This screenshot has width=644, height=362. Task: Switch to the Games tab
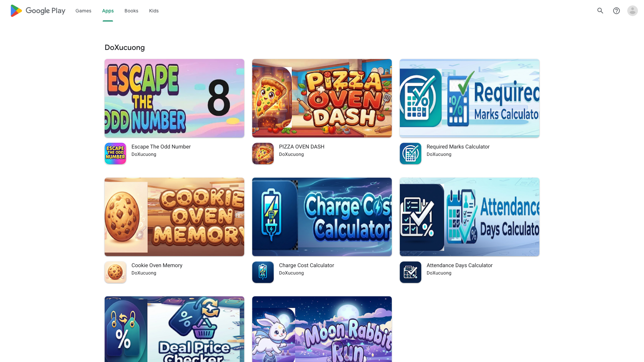84,11
